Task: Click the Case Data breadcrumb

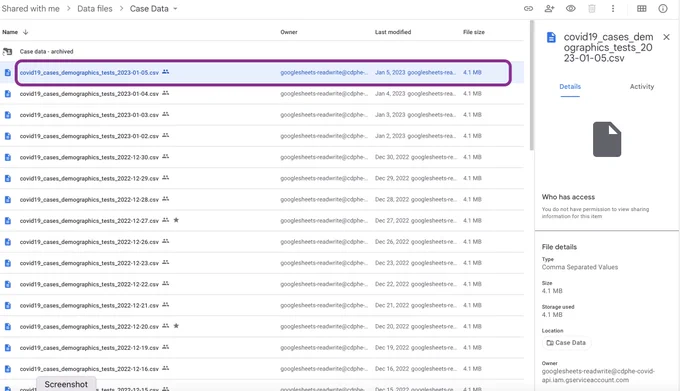Action: [149, 9]
